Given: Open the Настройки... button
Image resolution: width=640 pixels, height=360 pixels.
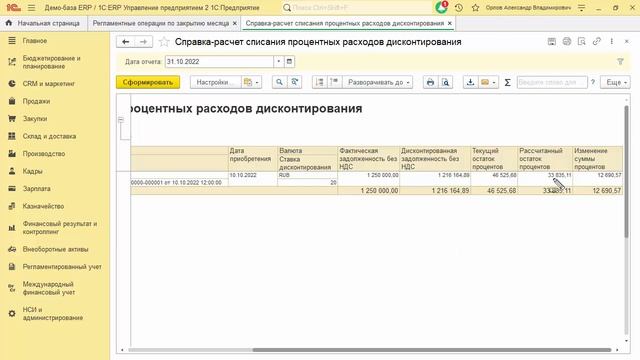Looking at the screenshot, I should point(216,82).
